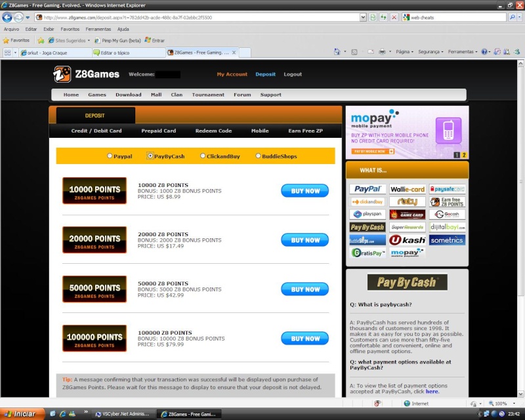Expand the search provider dropdown arrow
The height and width of the screenshot is (420, 525).
(520, 17)
